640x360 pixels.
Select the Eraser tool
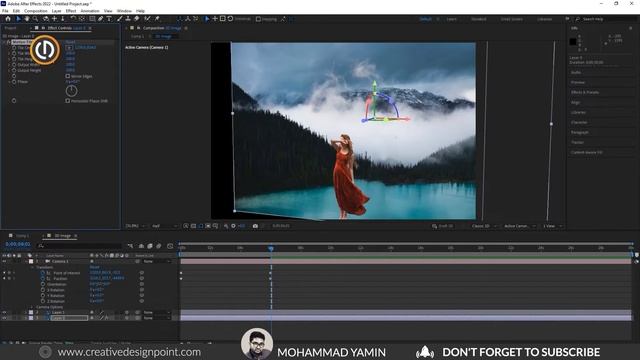136,19
